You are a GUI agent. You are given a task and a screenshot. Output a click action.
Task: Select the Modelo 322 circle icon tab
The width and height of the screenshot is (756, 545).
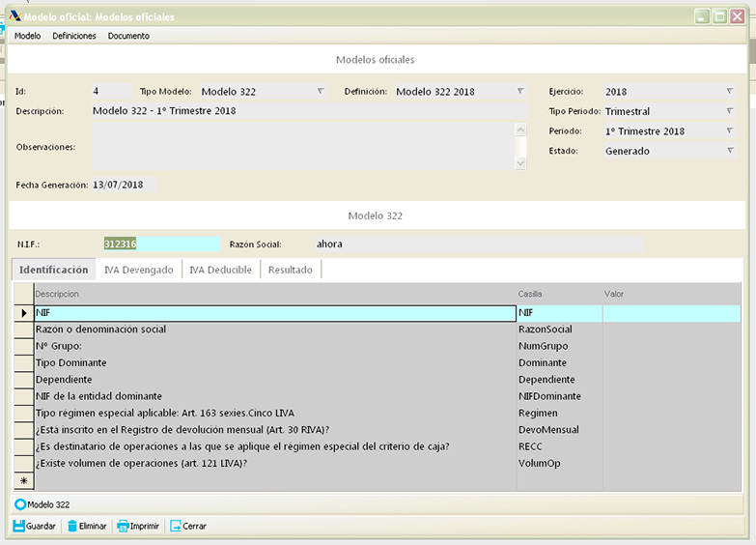tap(42, 504)
